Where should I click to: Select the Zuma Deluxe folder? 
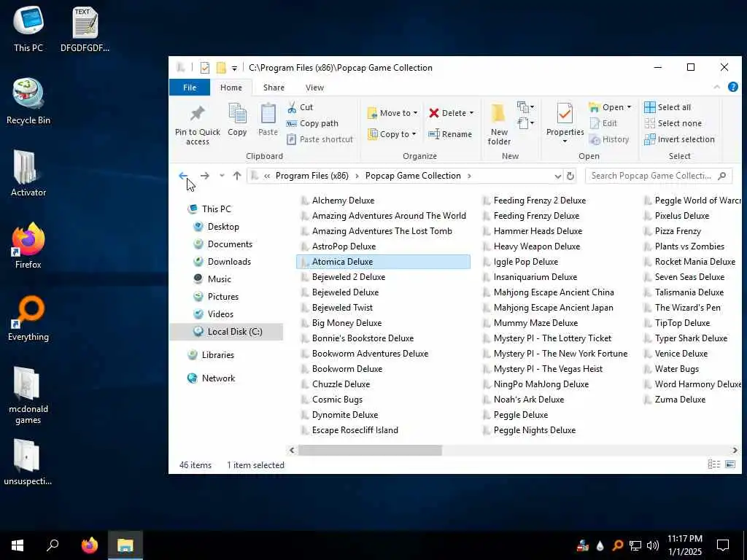click(680, 400)
